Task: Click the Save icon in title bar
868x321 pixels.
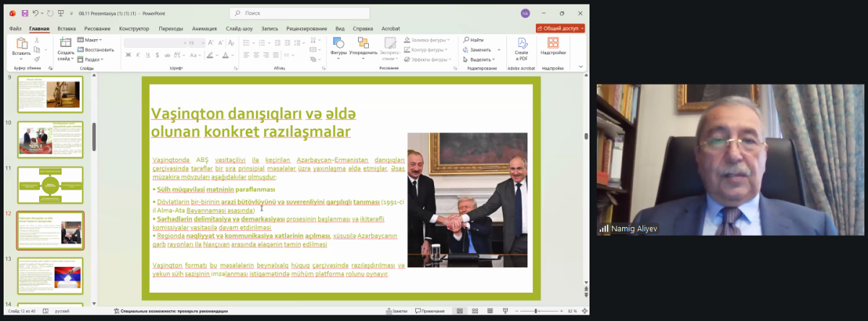Action: 25,13
